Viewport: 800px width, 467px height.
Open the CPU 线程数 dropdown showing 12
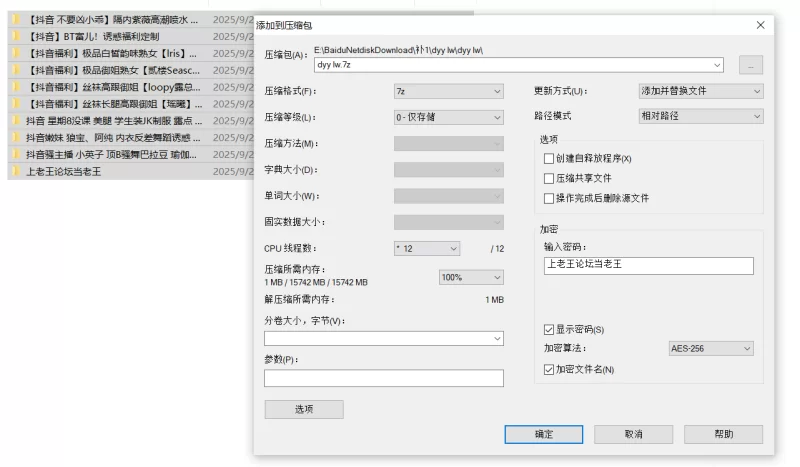pos(427,249)
